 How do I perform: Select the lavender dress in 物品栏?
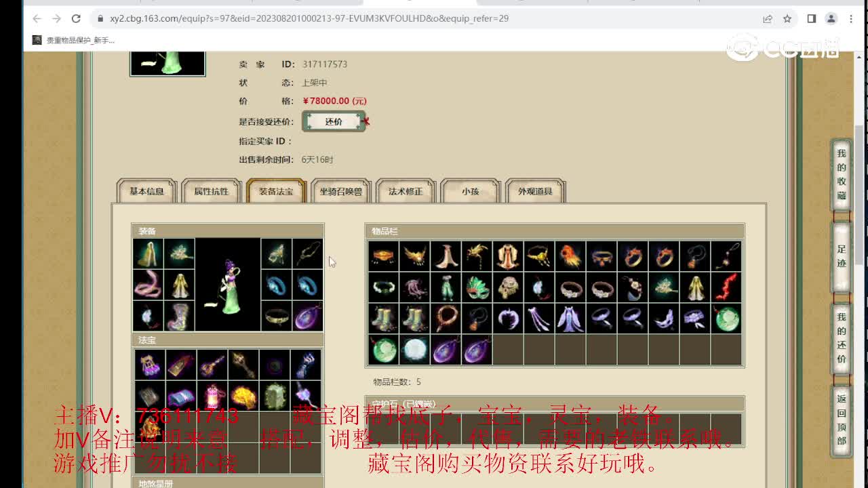570,319
